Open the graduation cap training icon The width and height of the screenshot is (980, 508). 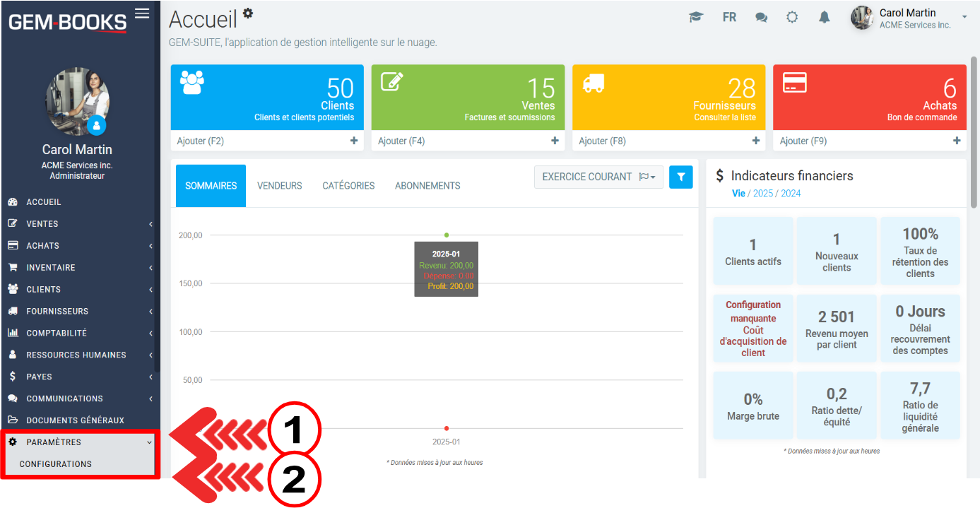coord(696,18)
